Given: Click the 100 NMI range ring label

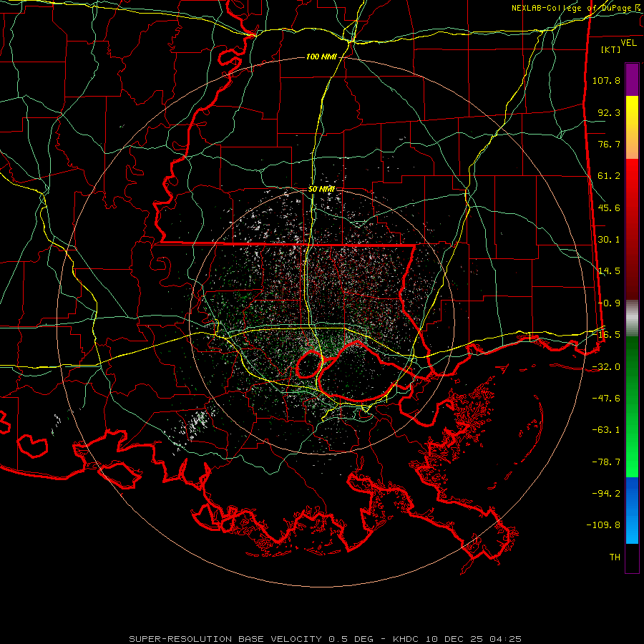Looking at the screenshot, I should click(x=321, y=57).
